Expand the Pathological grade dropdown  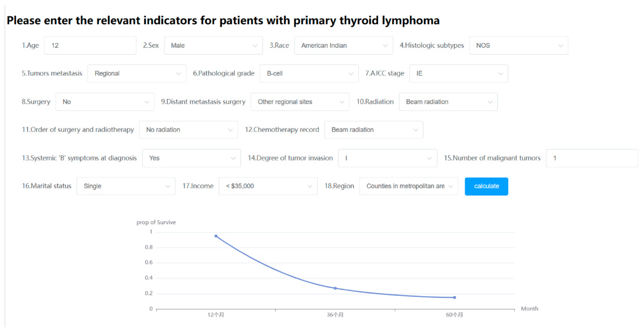click(309, 73)
